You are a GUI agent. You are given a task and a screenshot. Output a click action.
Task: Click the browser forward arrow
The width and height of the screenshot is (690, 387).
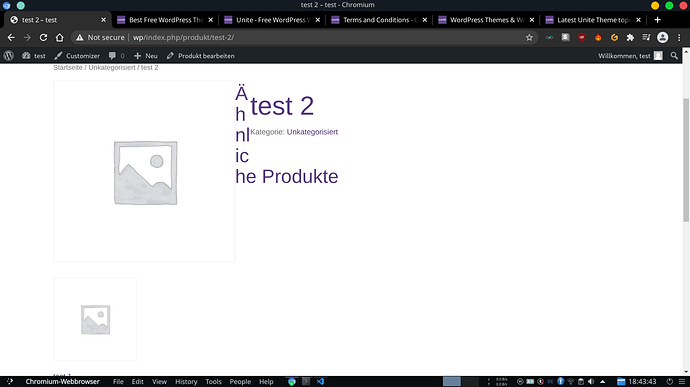(x=27, y=38)
